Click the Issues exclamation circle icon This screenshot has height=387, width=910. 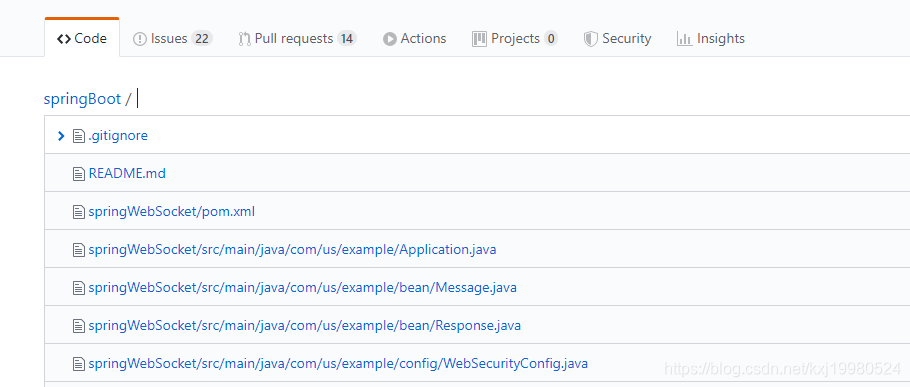[x=140, y=39]
